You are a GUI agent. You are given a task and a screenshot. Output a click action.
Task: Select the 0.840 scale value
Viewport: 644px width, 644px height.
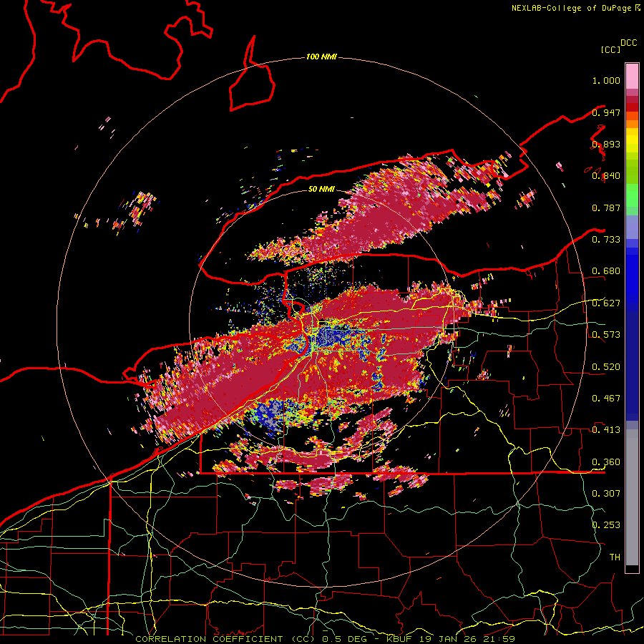(x=606, y=176)
